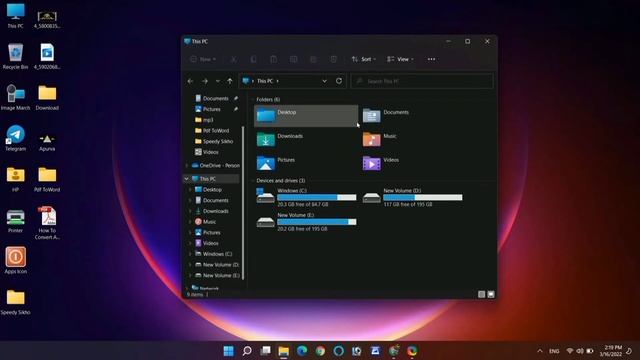Switch to the large thumbnails layout
The height and width of the screenshot is (360, 640).
coord(491,294)
